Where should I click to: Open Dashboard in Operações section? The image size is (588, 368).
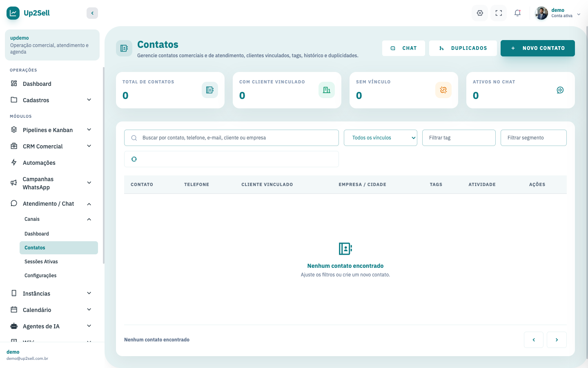tap(51, 84)
